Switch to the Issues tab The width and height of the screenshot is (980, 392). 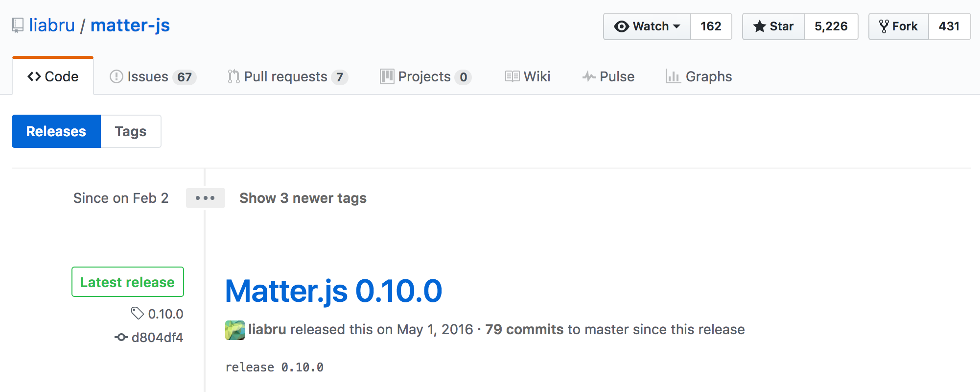153,76
